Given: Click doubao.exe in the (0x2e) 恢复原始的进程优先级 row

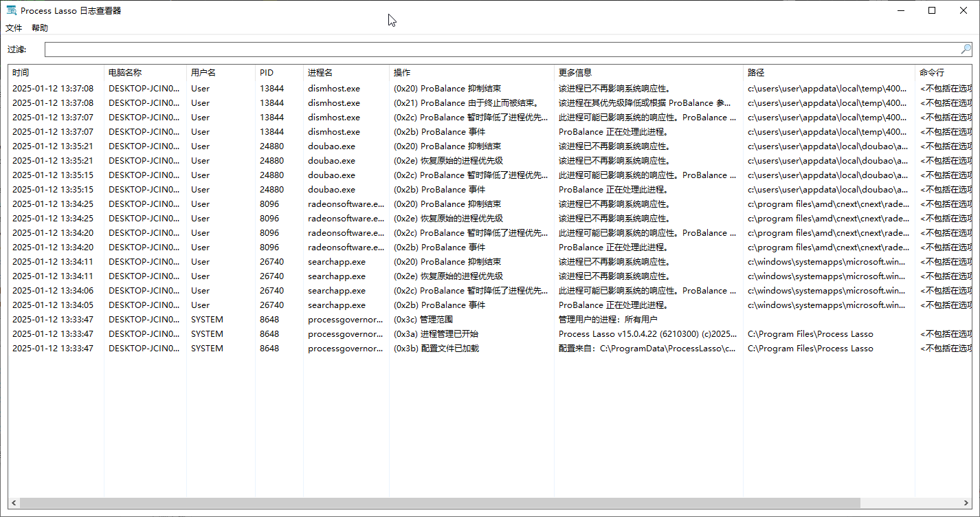Looking at the screenshot, I should click(332, 161).
